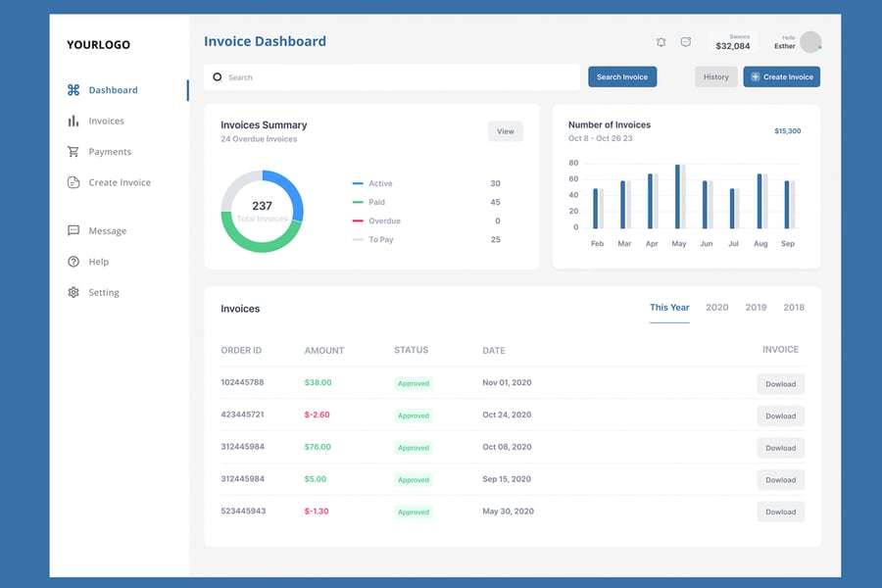The width and height of the screenshot is (882, 588).
Task: Click into the Search input field
Action: point(392,77)
